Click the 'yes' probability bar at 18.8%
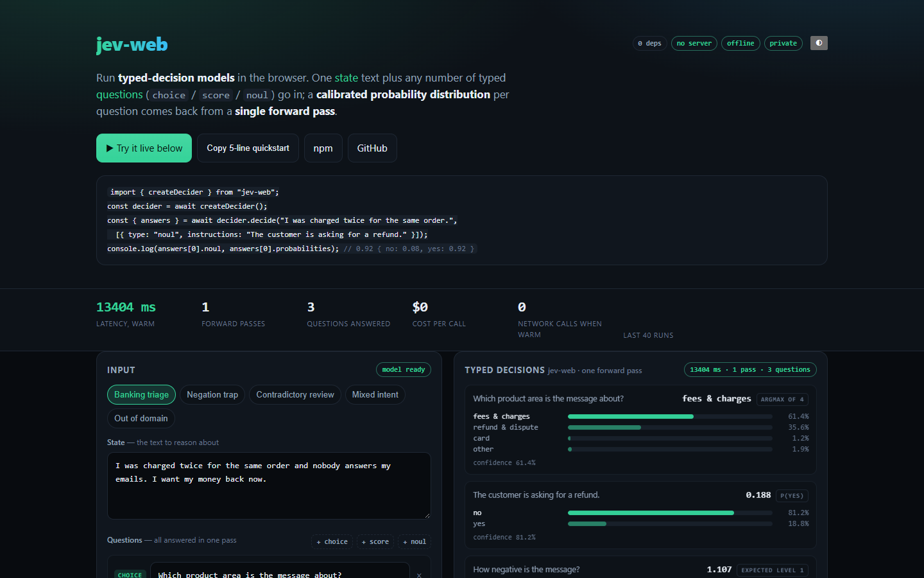924x578 pixels. [670, 524]
